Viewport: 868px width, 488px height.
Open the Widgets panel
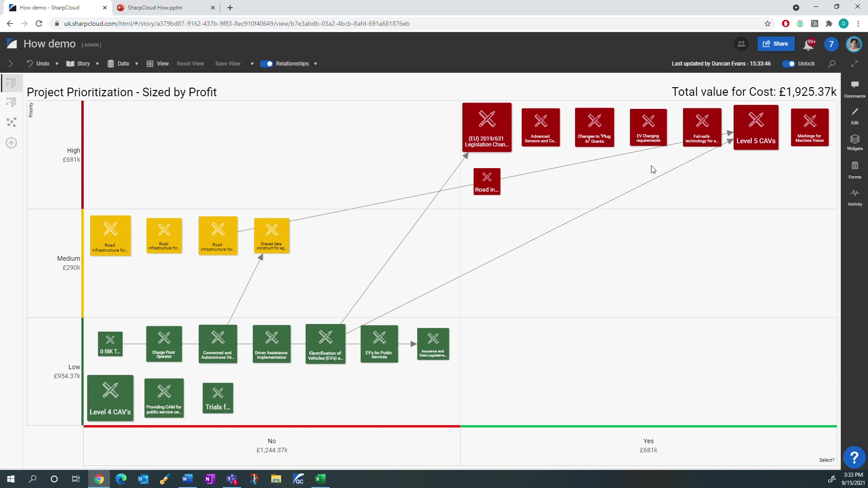click(854, 142)
